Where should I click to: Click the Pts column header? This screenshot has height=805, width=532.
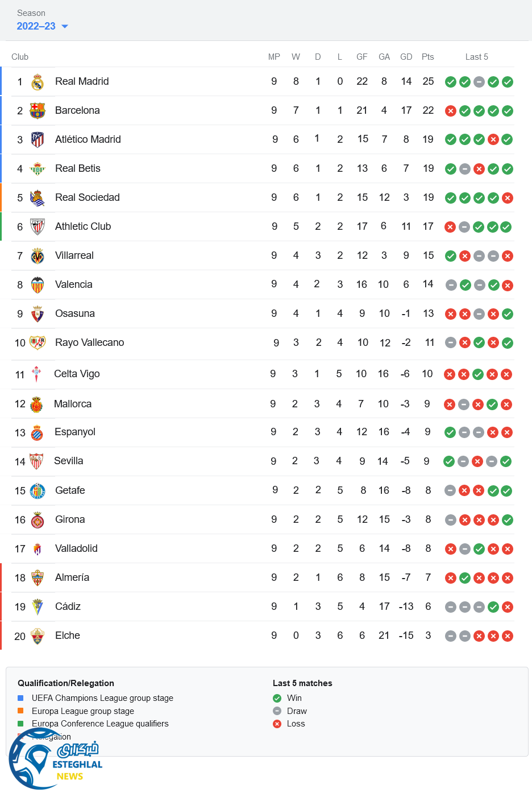point(427,57)
